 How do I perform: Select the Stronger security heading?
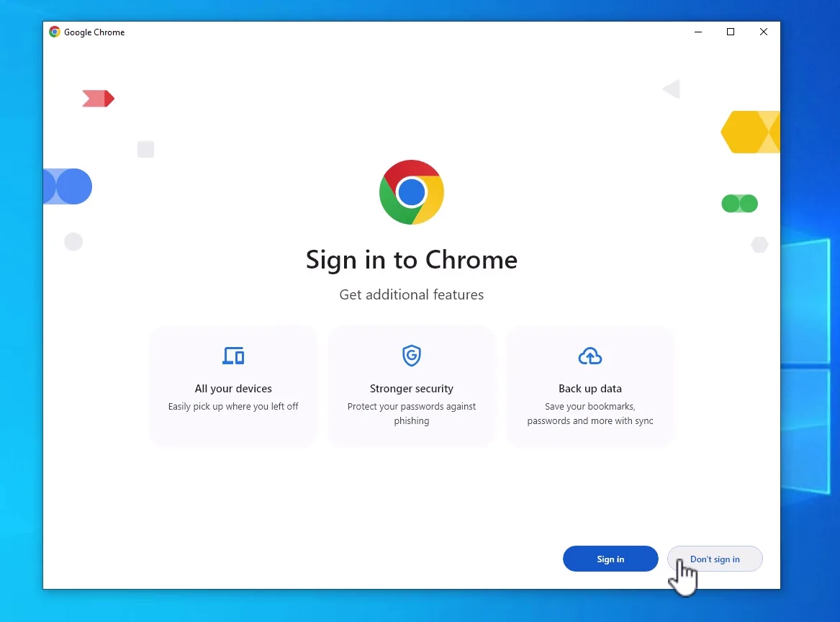(412, 389)
